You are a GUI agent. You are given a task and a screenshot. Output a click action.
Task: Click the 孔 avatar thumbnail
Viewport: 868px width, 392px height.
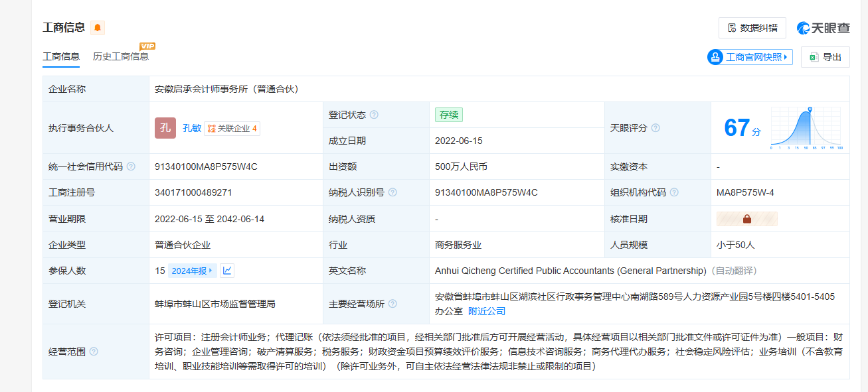click(x=165, y=128)
